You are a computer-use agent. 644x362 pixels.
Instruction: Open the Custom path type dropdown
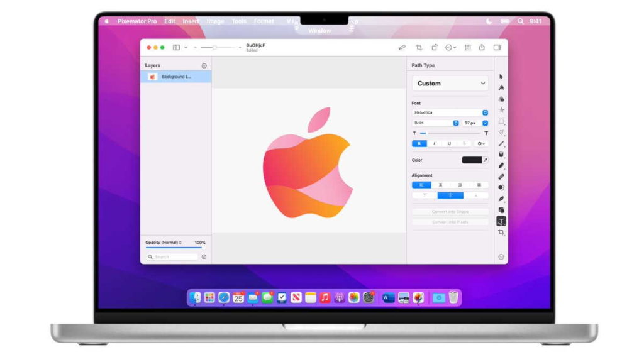(450, 84)
